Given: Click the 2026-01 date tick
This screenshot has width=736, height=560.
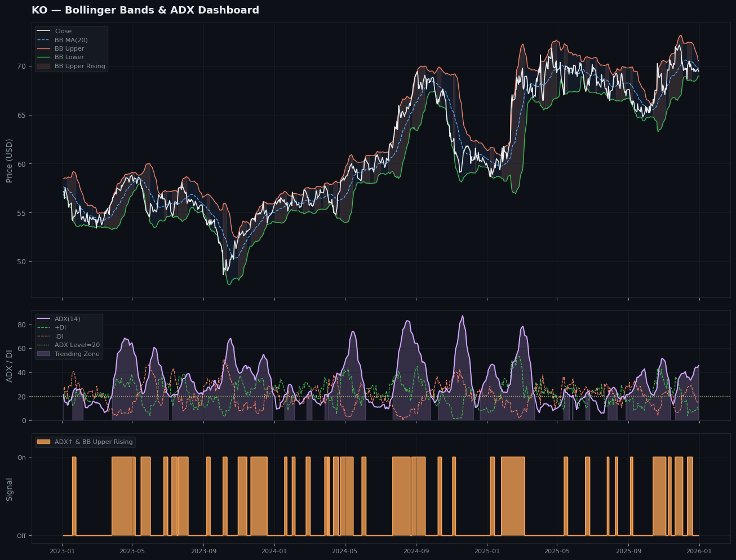Looking at the screenshot, I should [699, 552].
